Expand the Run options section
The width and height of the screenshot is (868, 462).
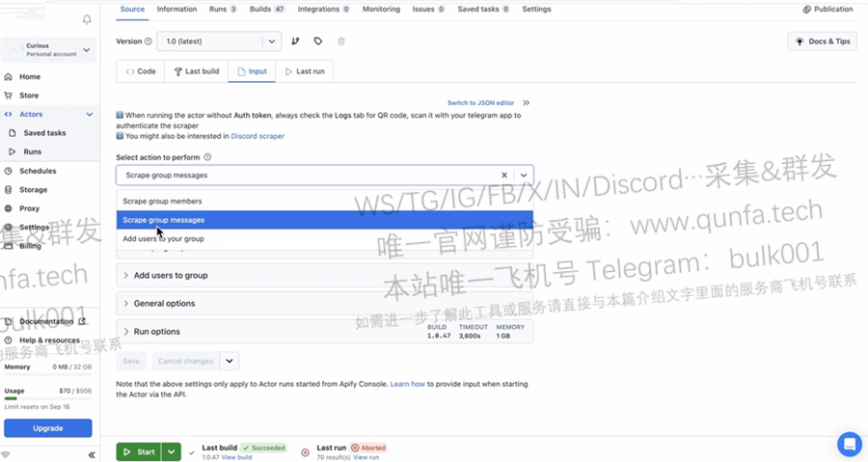(x=324, y=332)
